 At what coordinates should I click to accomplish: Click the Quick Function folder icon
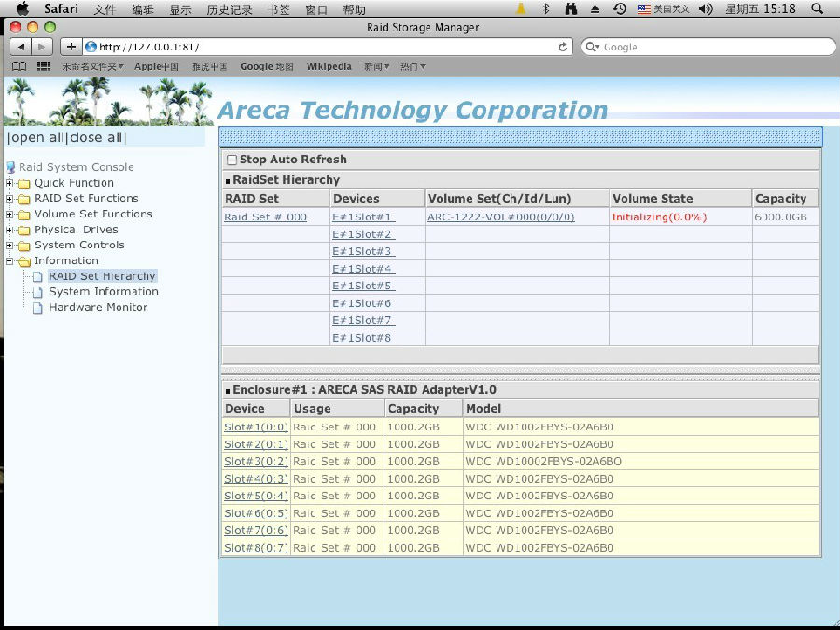tap(23, 184)
